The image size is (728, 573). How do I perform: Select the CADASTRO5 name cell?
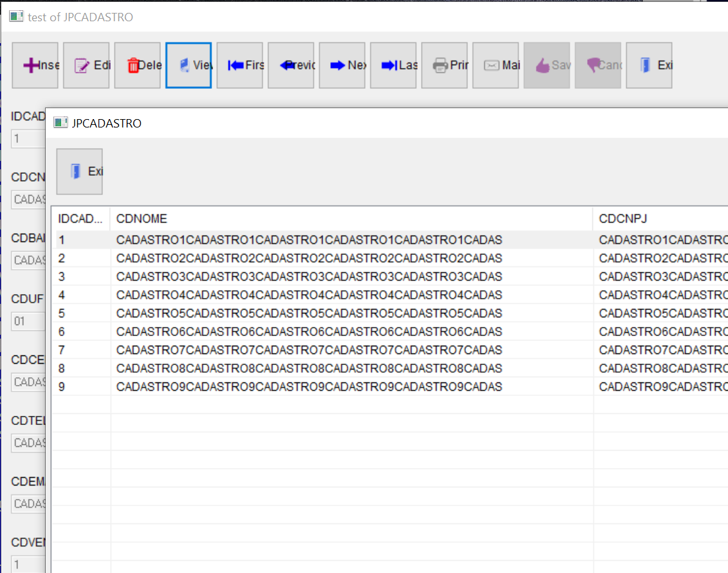309,314
